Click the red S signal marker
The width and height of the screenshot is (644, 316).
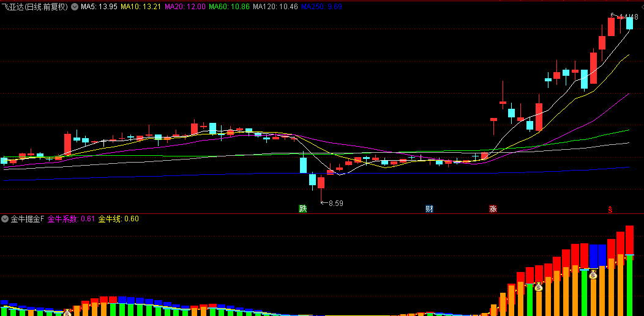(610, 210)
